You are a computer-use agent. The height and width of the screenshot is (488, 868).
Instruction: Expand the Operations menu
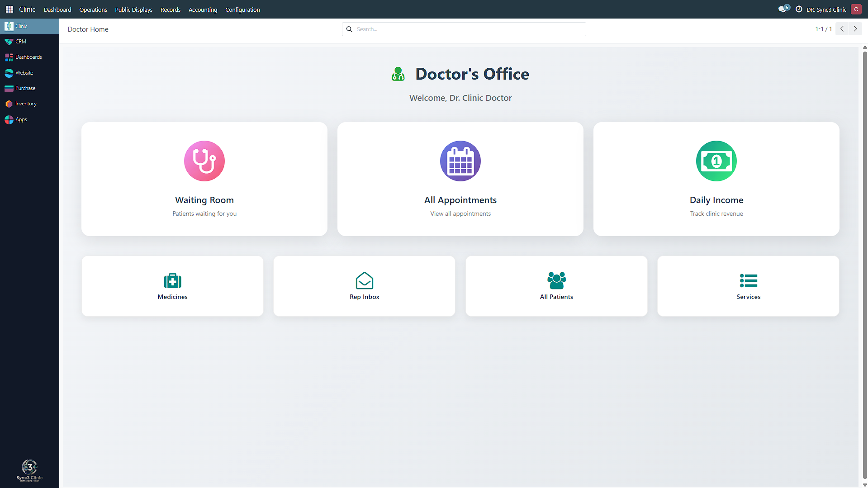(x=93, y=9)
